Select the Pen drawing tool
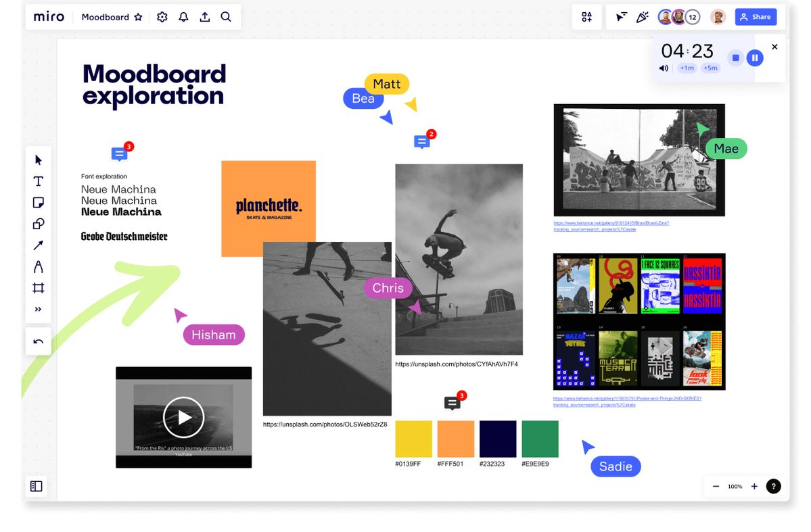811x532 pixels. (39, 267)
